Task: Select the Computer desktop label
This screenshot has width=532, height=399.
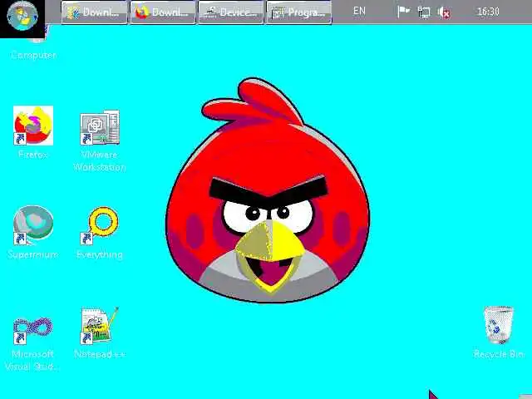Action: [x=33, y=55]
